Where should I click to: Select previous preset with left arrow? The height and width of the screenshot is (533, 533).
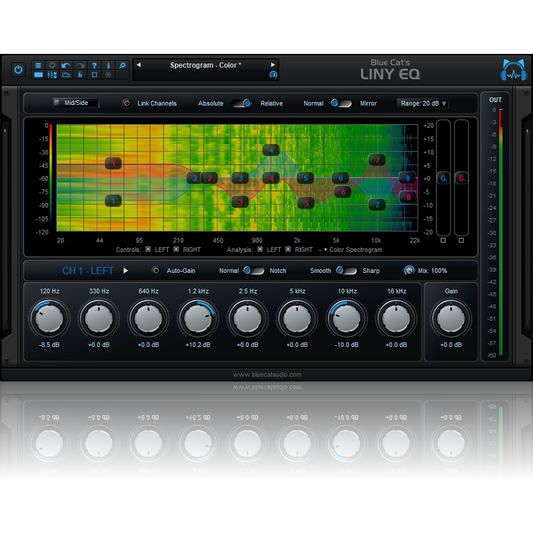tap(139, 65)
